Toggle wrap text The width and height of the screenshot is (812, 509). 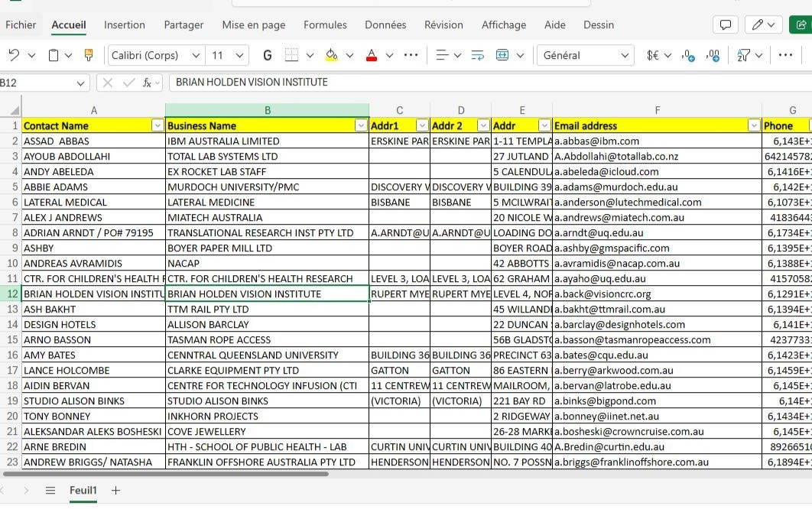pyautogui.click(x=477, y=55)
